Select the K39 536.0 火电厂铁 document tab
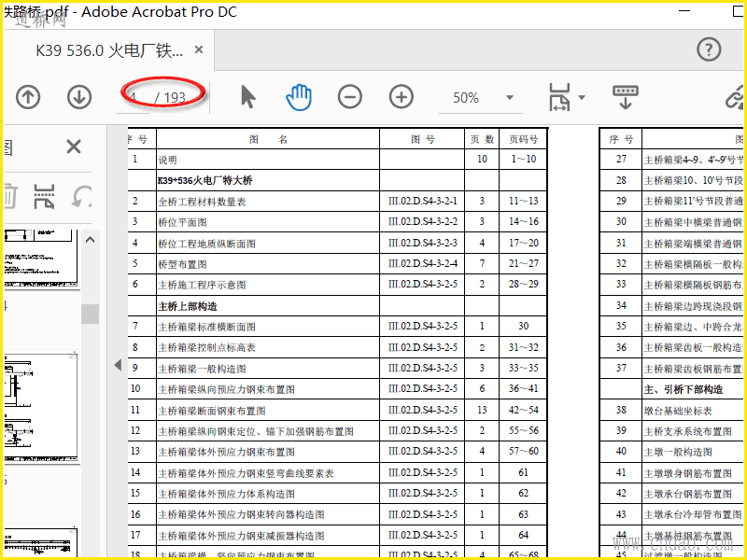Viewport: 747px width, 560px height. [109, 50]
